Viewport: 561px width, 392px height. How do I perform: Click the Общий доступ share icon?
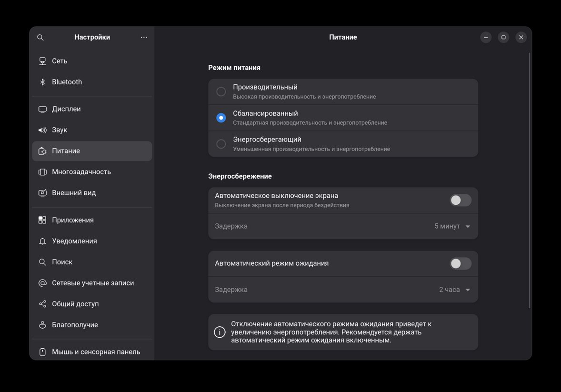click(42, 304)
